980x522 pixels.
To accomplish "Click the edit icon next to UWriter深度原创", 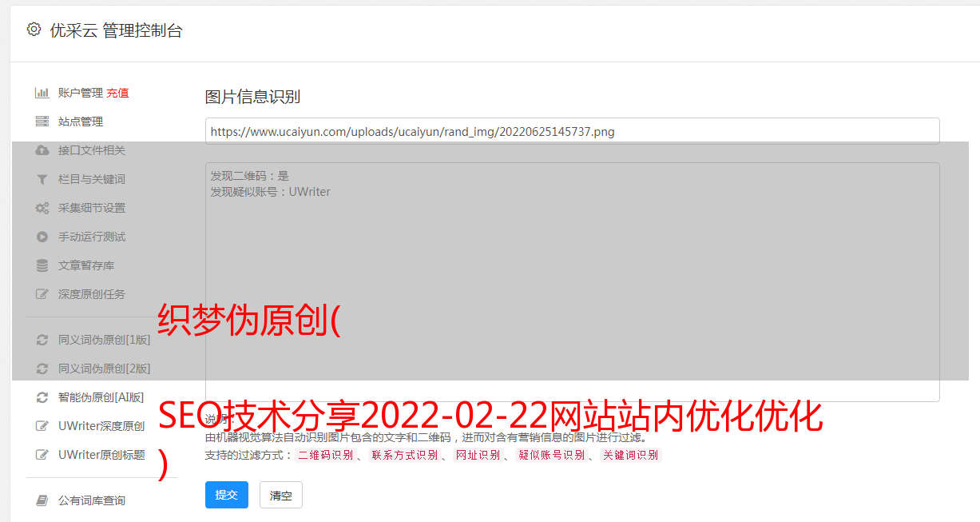I will (42, 426).
